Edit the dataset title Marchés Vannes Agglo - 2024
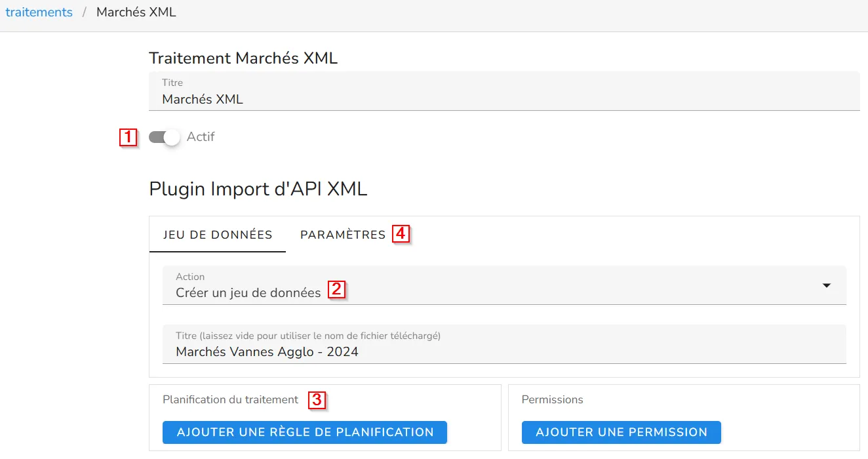The height and width of the screenshot is (459, 868). pyautogui.click(x=504, y=344)
